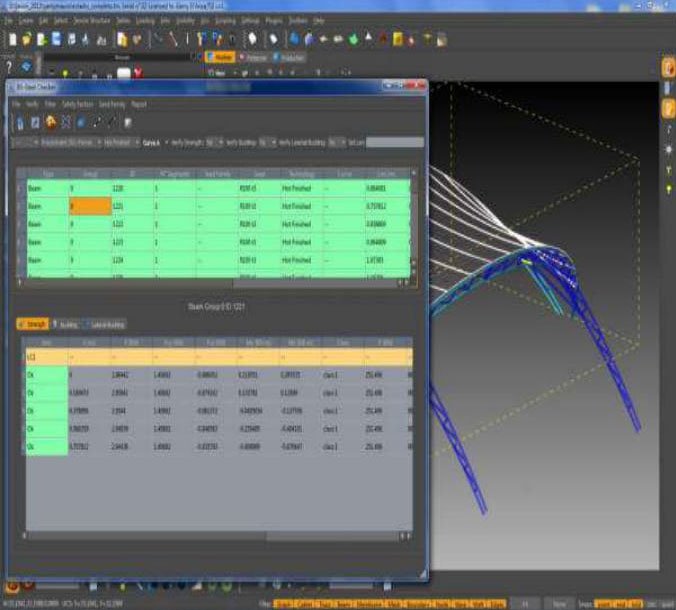
Task: Click the Std.Len input field
Action: [x=394, y=143]
